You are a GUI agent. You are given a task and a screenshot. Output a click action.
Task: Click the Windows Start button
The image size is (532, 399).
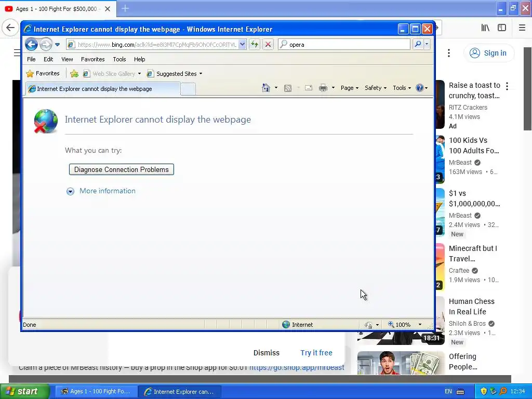pyautogui.click(x=24, y=391)
